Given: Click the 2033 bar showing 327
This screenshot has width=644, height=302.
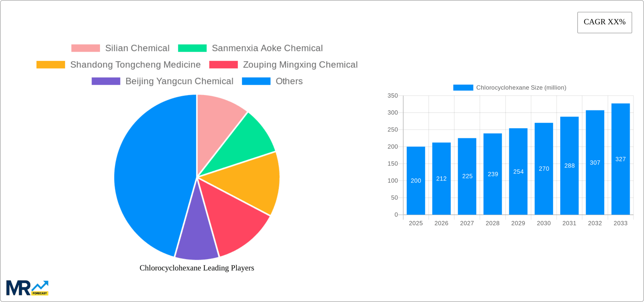Looking at the screenshot, I should pos(620,158).
